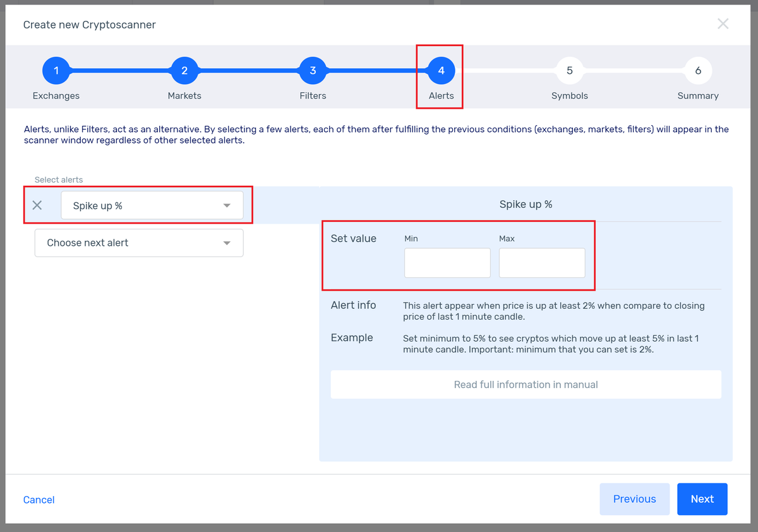Open the Spike up % alert dropdown

click(152, 205)
